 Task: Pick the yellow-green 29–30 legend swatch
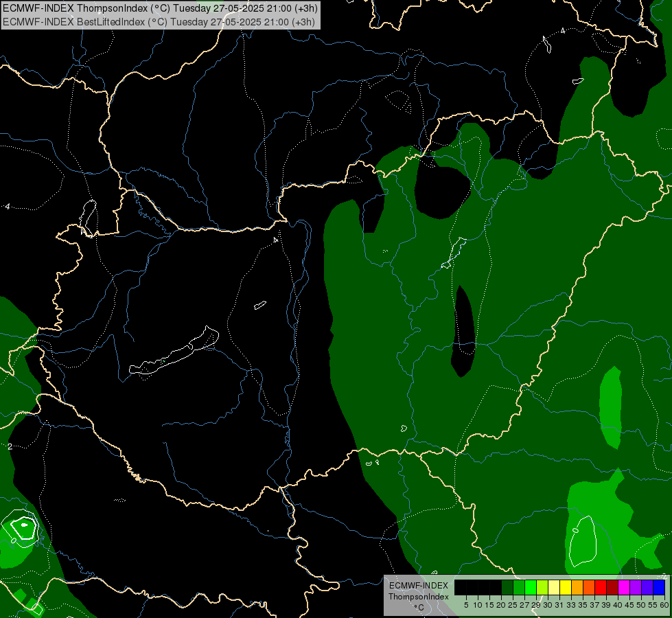(x=542, y=587)
